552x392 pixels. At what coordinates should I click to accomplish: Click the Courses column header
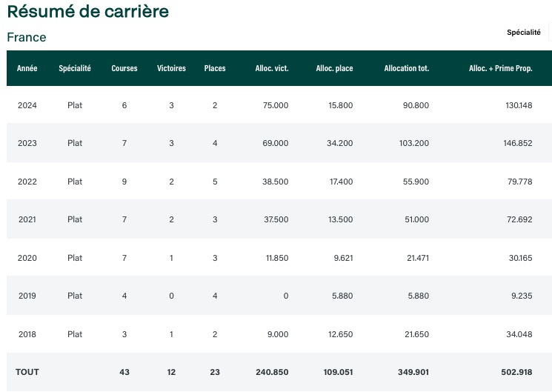pyautogui.click(x=124, y=68)
